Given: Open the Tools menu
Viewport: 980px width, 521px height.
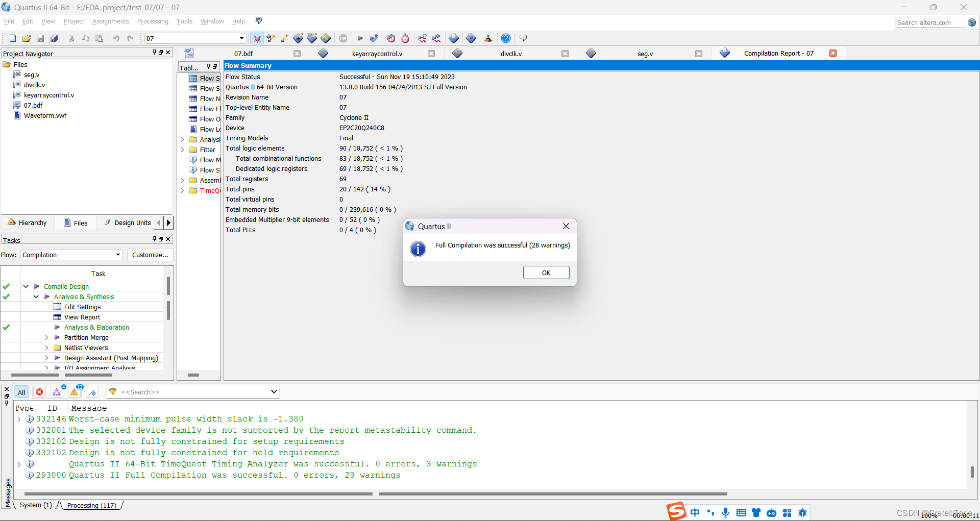Looking at the screenshot, I should pos(184,21).
